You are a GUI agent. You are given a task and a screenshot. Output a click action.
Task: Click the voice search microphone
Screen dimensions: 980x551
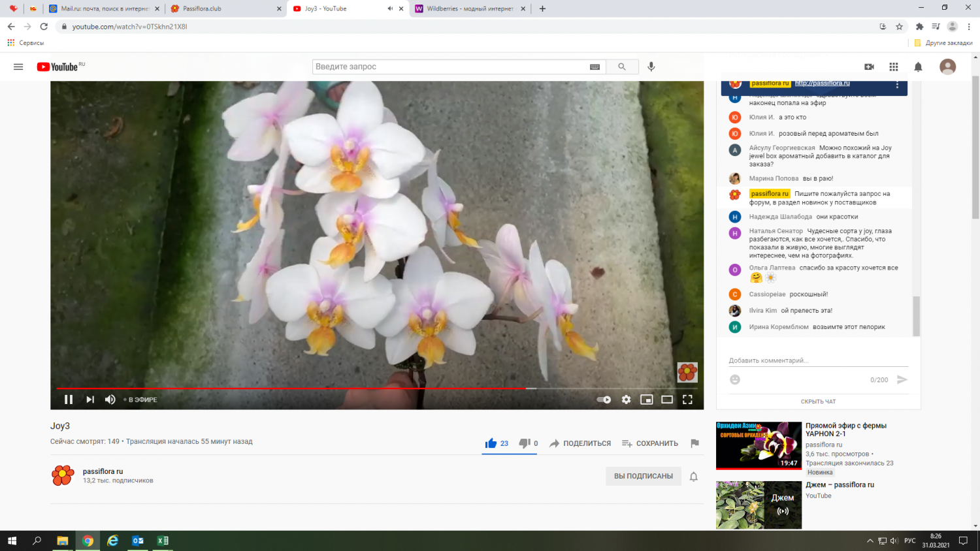[651, 67]
